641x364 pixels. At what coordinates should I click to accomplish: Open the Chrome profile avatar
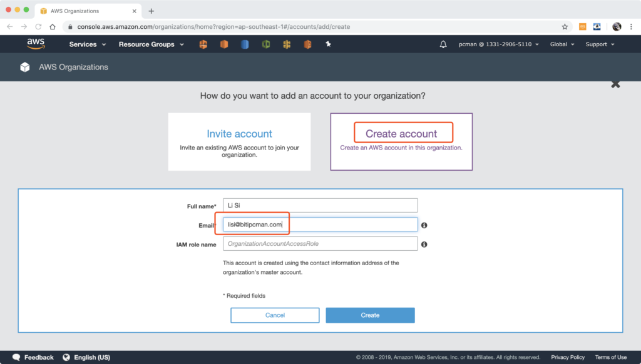[x=617, y=26]
